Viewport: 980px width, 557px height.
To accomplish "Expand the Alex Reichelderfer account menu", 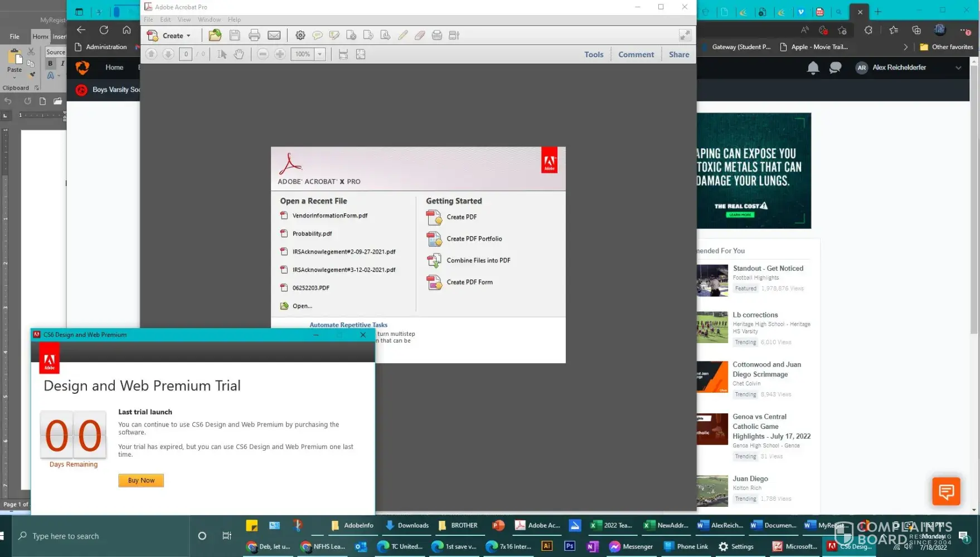I will pyautogui.click(x=958, y=67).
